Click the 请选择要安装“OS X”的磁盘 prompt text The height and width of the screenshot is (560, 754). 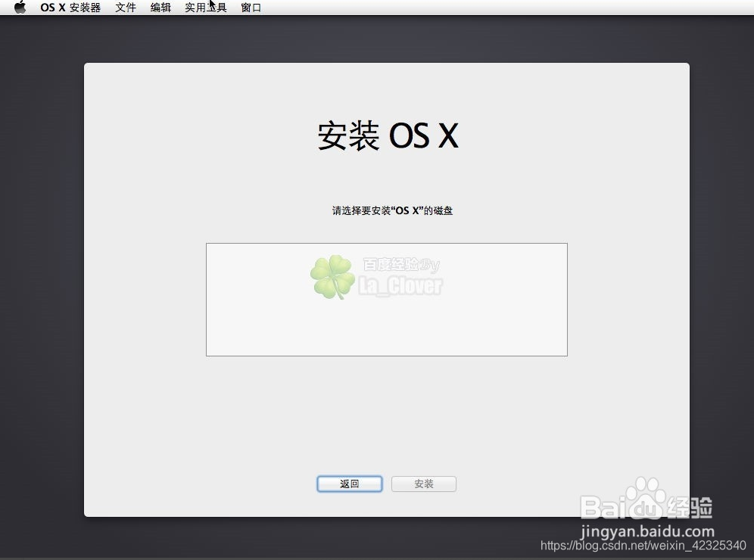pyautogui.click(x=392, y=210)
